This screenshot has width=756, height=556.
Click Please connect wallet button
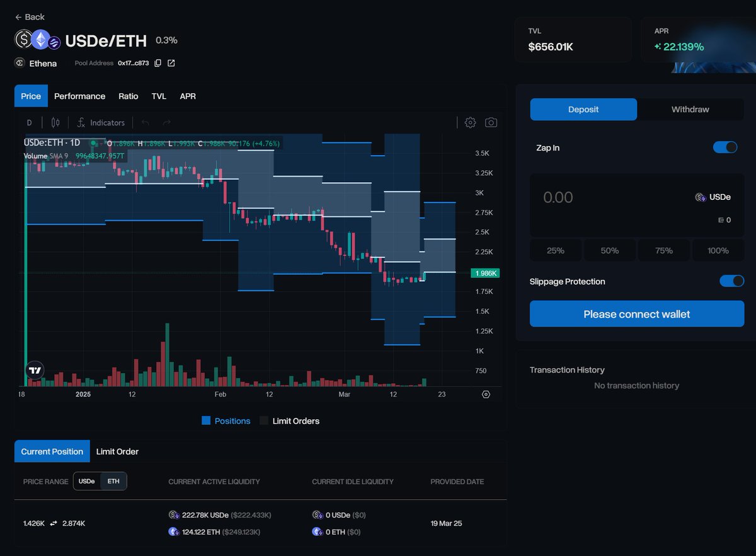point(637,314)
